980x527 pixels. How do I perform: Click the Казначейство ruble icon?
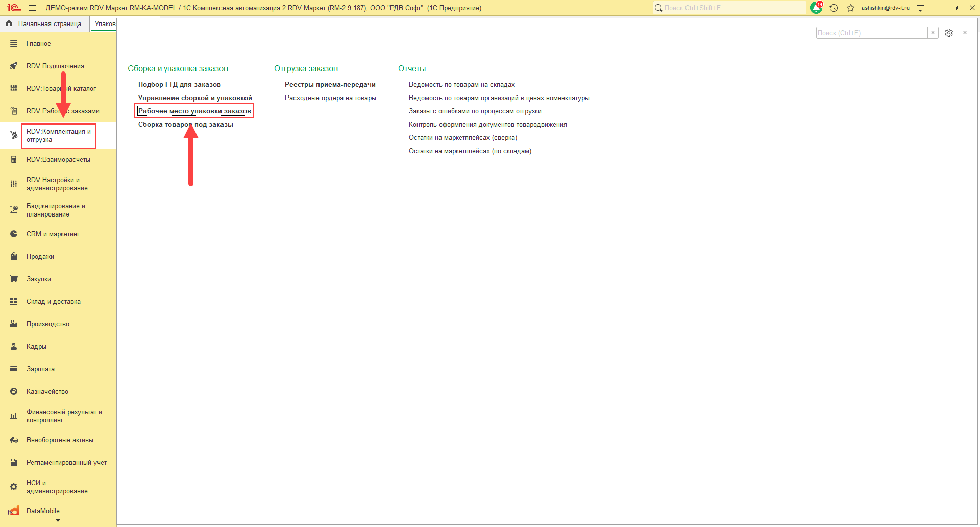[x=14, y=391]
